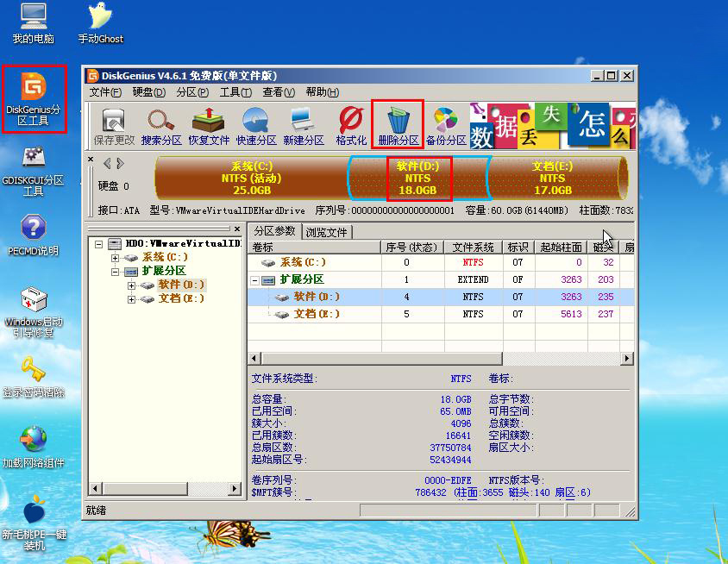
Task: Launch Recover Files (恢复文件) from toolbar
Action: pyautogui.click(x=209, y=126)
